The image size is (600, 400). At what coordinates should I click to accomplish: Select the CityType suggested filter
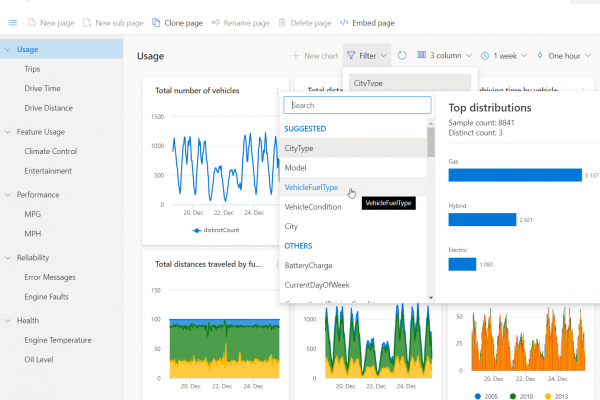point(353,148)
